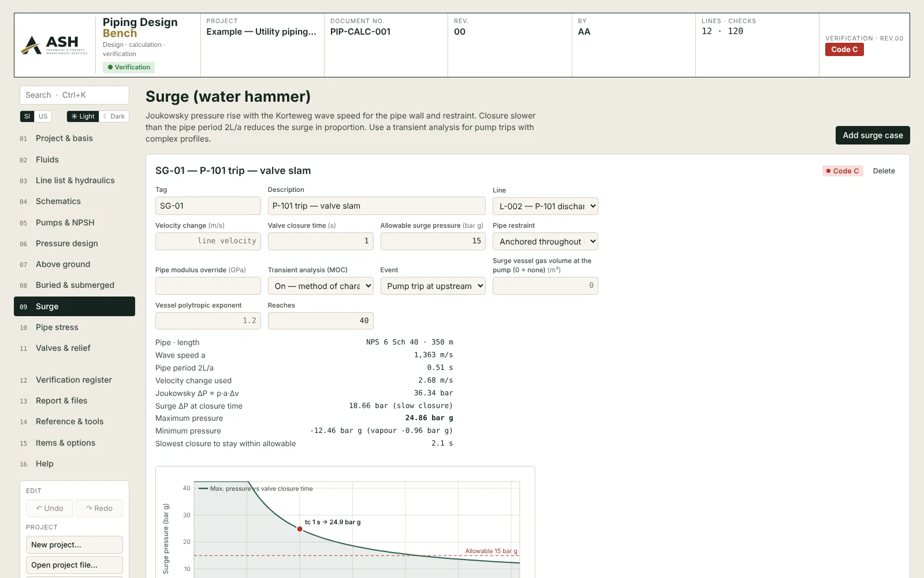
Task: Open the Line dropdown showing L-002
Action: (x=545, y=206)
